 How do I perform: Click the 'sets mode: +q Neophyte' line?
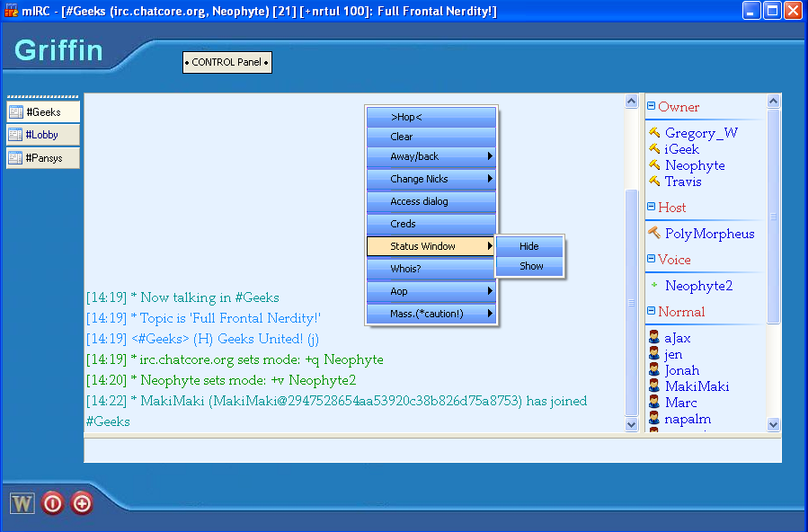pyautogui.click(x=235, y=359)
